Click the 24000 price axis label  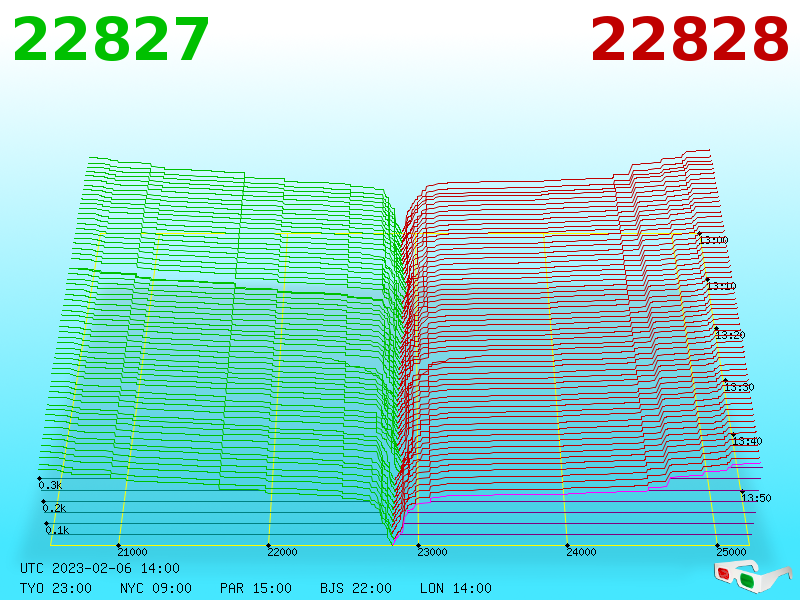(x=581, y=552)
